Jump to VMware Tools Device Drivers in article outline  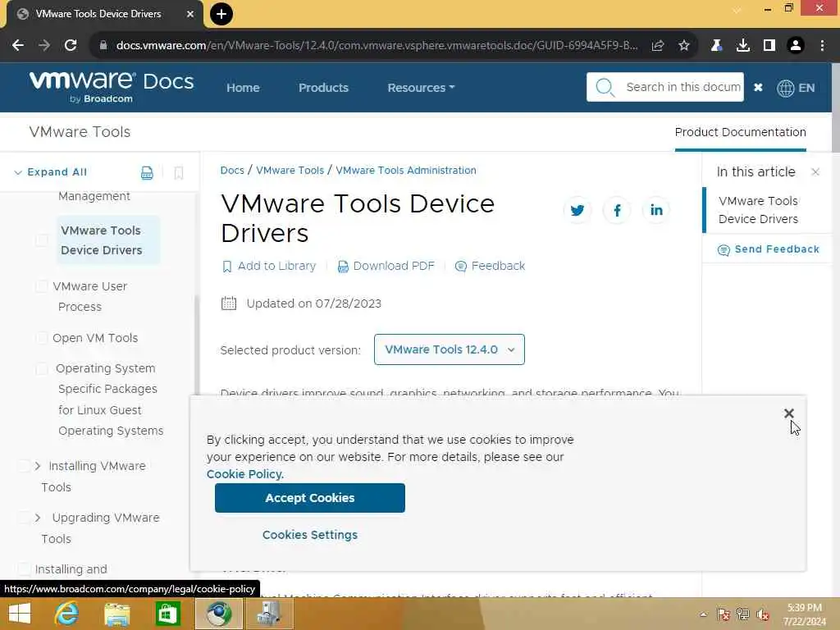(x=758, y=210)
